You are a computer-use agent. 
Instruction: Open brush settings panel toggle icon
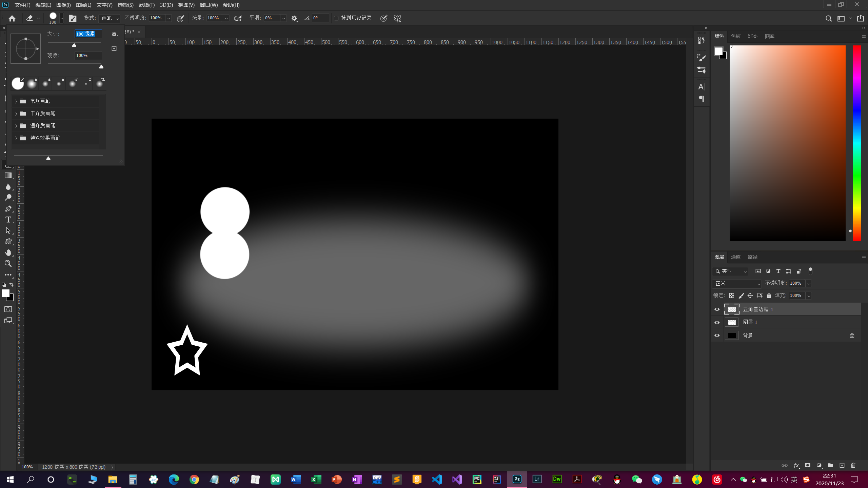click(73, 18)
